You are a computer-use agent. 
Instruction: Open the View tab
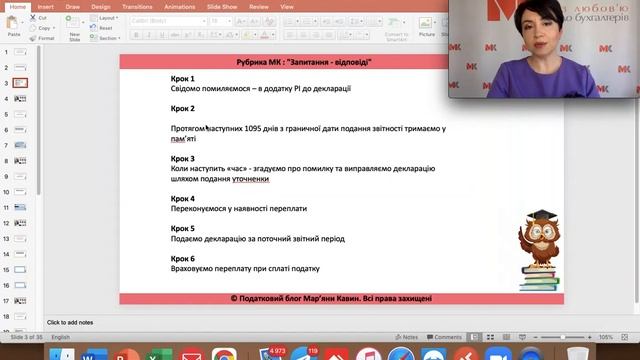pos(287,7)
